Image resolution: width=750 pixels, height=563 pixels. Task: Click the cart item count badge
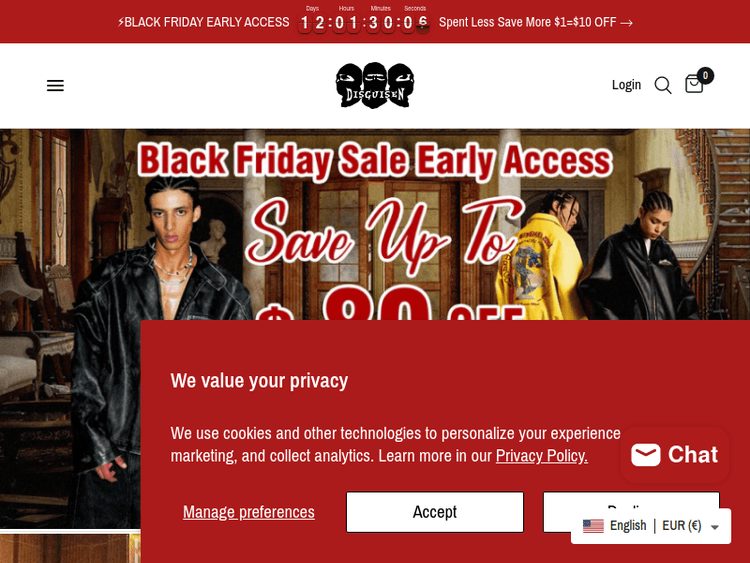coord(705,76)
